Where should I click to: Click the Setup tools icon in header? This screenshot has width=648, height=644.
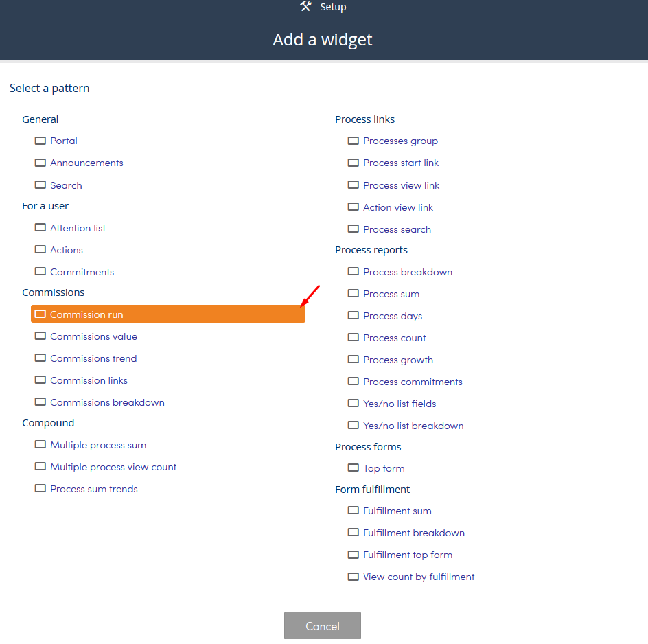(x=306, y=7)
